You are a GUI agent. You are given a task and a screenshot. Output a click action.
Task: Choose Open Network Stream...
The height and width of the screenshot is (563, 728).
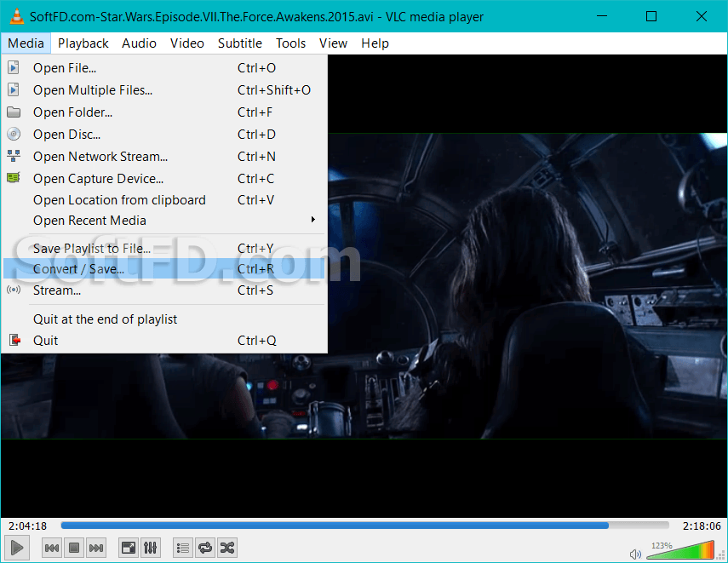(x=164, y=157)
